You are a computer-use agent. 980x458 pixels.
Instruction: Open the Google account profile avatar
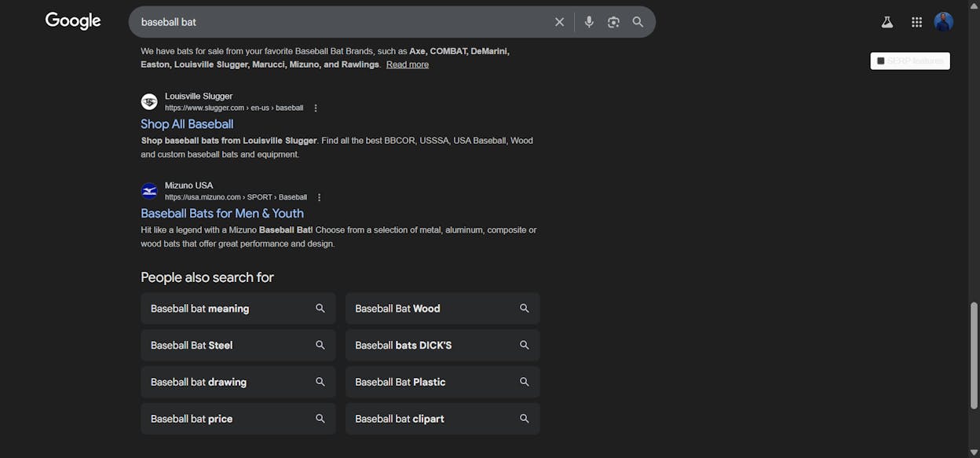tap(944, 22)
